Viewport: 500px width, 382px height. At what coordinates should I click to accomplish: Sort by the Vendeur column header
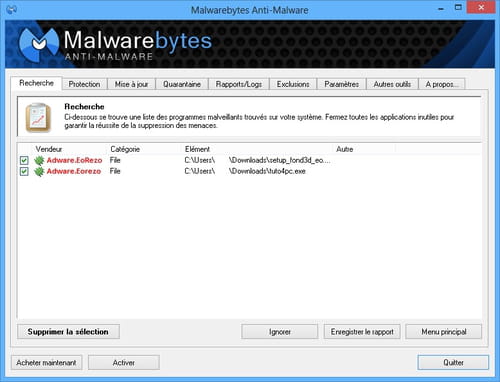tap(49, 149)
